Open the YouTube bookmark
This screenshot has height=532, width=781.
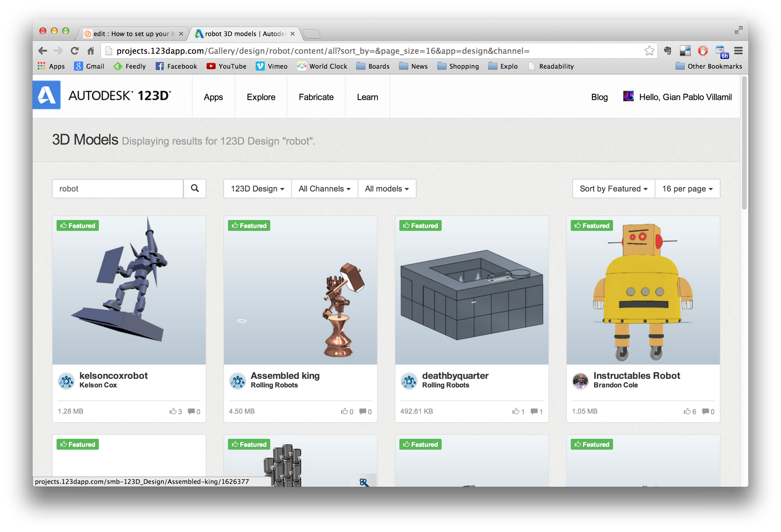coord(226,66)
